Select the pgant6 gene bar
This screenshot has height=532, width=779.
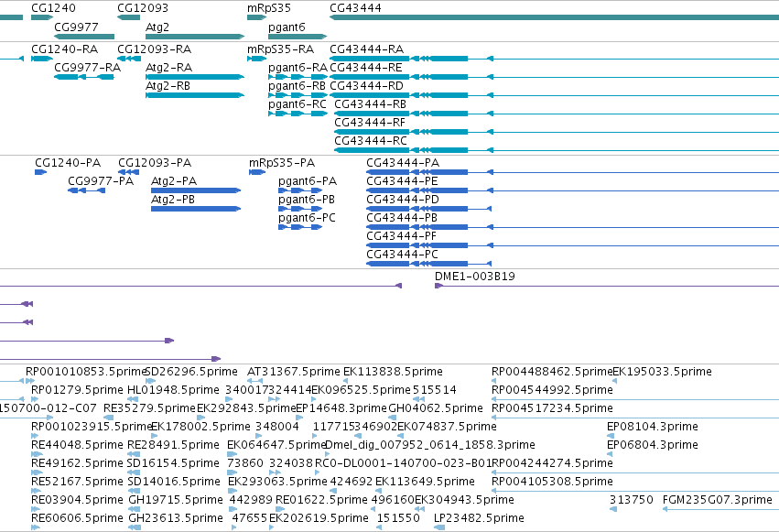point(298,37)
